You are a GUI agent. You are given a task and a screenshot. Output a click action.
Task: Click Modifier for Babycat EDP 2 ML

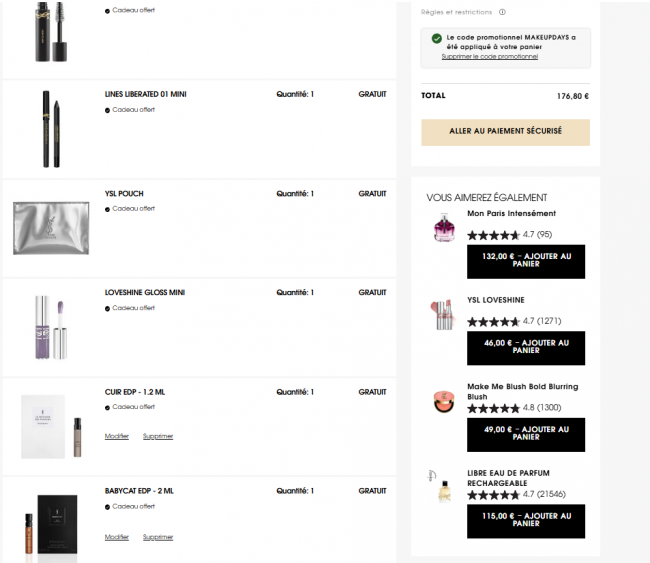(x=116, y=537)
